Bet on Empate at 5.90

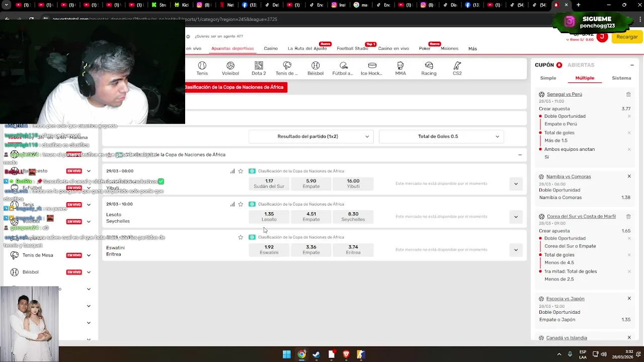click(311, 184)
